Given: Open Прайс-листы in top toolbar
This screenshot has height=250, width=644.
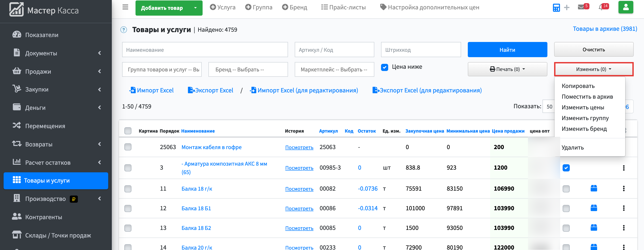Looking at the screenshot, I should 343,7.
